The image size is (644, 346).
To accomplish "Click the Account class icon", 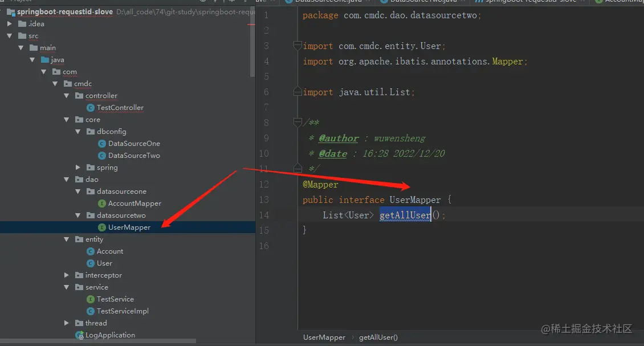I will [x=91, y=251].
